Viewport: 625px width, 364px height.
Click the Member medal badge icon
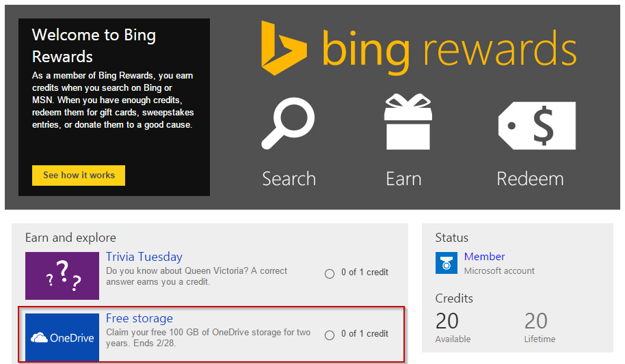pyautogui.click(x=446, y=263)
